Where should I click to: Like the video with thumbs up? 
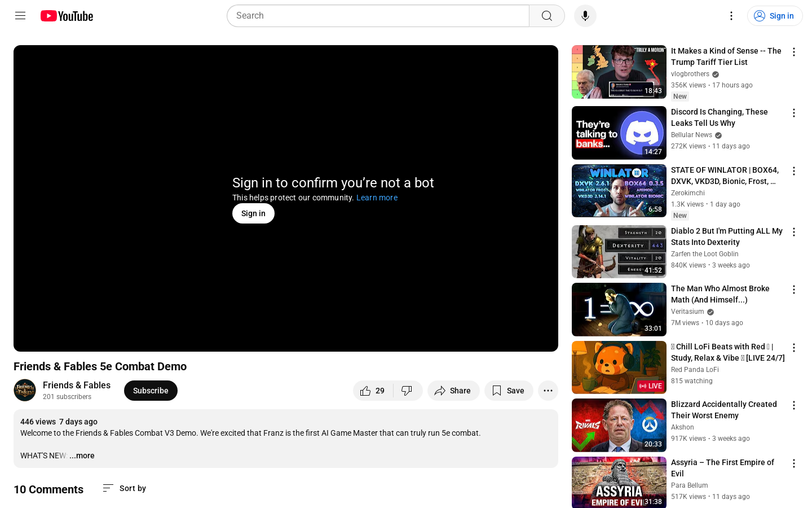372,391
